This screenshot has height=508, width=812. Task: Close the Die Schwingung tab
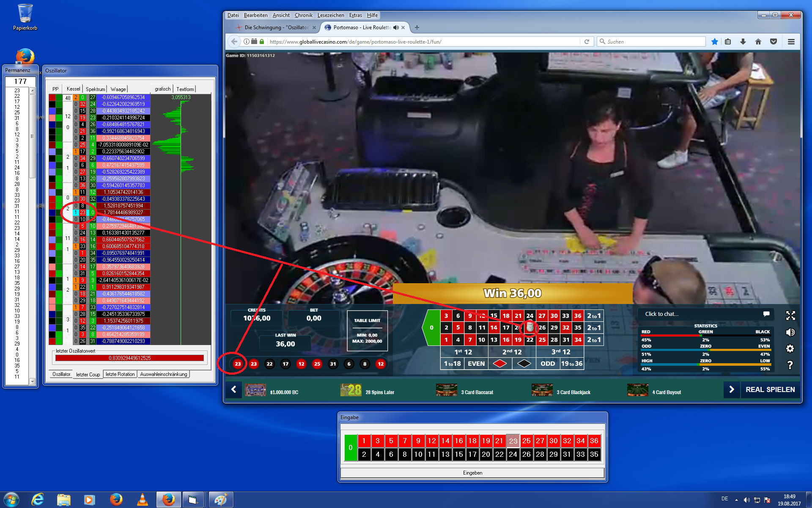click(314, 28)
